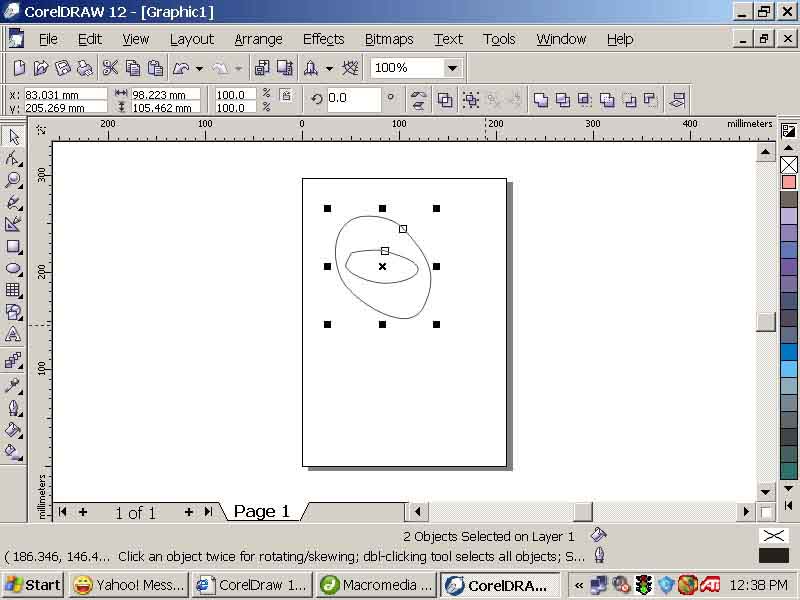Open the zoom level dropdown arrow
800x600 pixels.
click(x=452, y=68)
